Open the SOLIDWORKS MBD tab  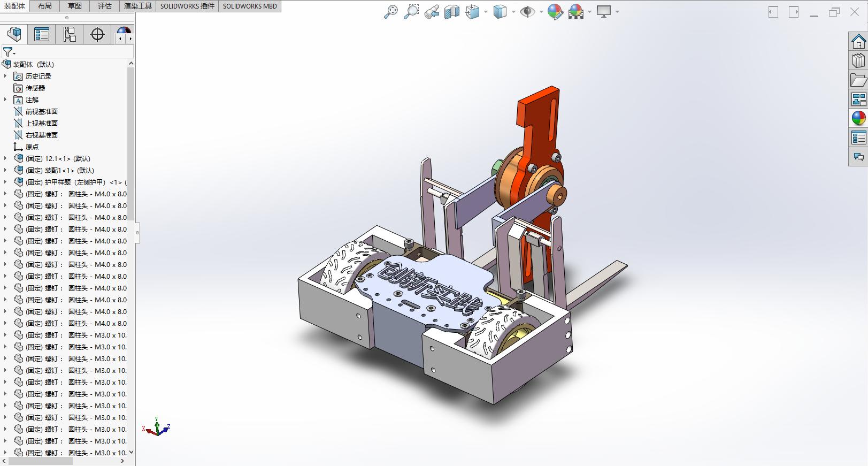pos(250,6)
